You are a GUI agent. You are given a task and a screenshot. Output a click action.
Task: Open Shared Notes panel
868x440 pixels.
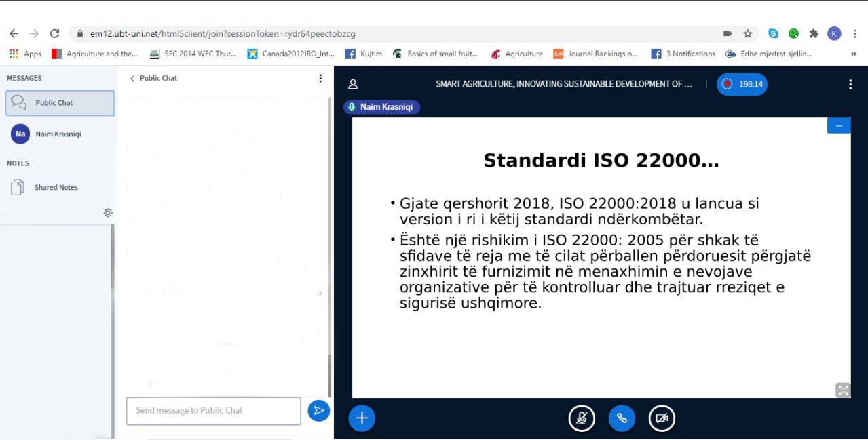[56, 188]
